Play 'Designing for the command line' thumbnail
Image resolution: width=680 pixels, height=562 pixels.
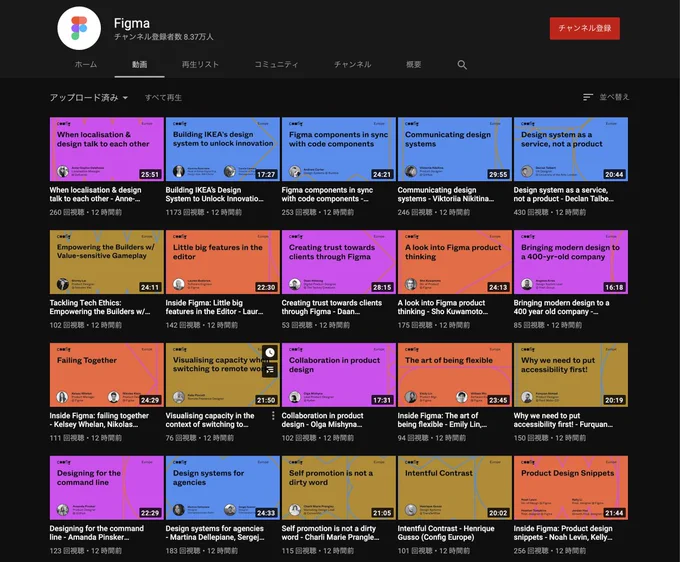pyautogui.click(x=107, y=487)
